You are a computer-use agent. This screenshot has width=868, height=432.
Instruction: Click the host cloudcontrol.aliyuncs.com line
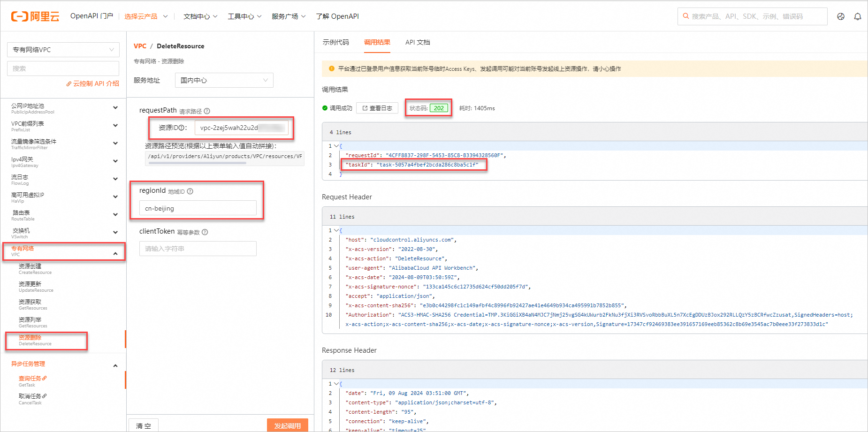pyautogui.click(x=401, y=240)
